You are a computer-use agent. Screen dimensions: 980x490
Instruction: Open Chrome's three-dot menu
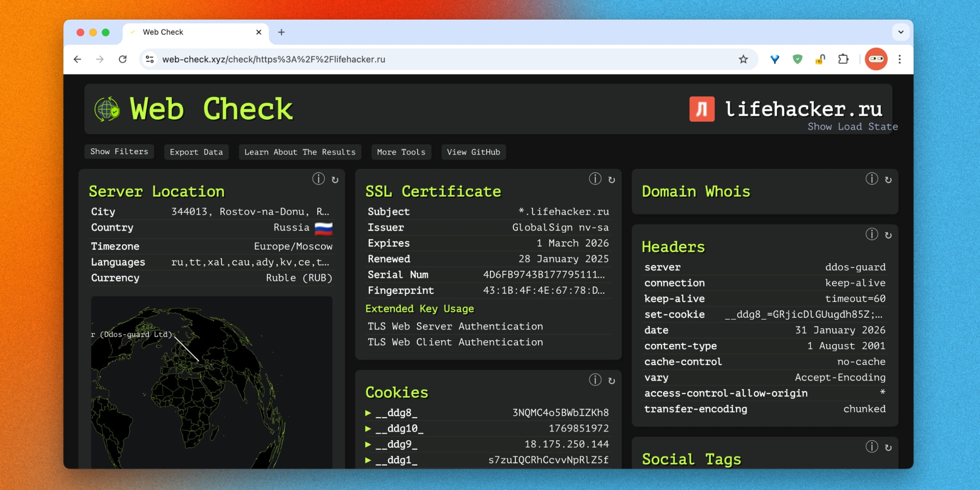tap(900, 59)
